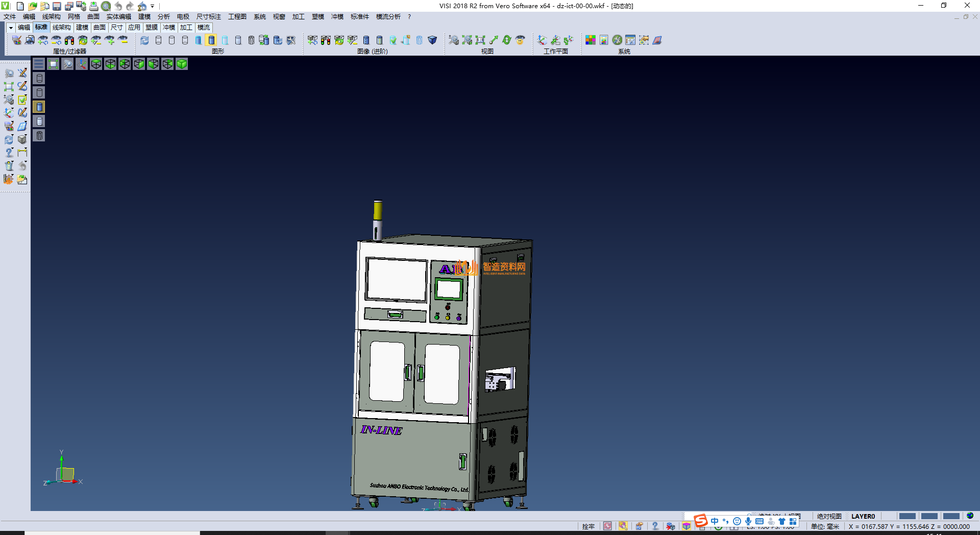Click the Open file icon in quick access
Image resolution: width=980 pixels, height=535 pixels.
coord(32,6)
